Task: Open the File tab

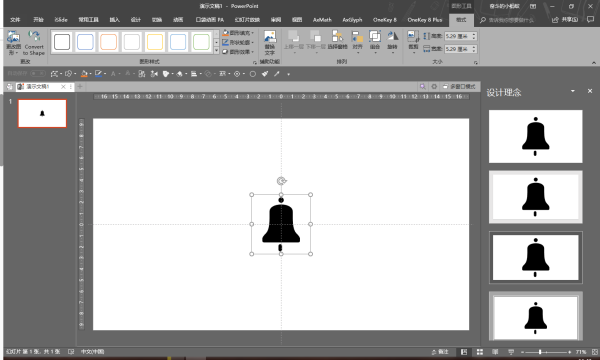Action: (15, 20)
